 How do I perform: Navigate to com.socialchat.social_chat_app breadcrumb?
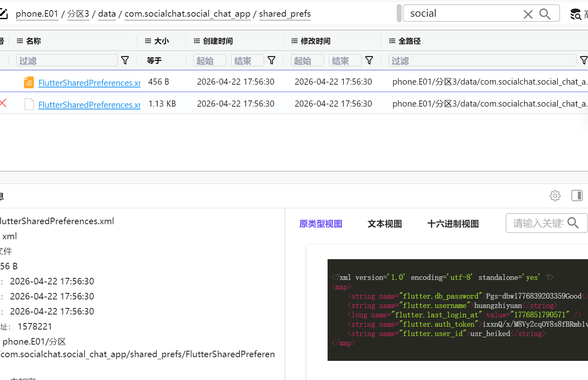[187, 14]
